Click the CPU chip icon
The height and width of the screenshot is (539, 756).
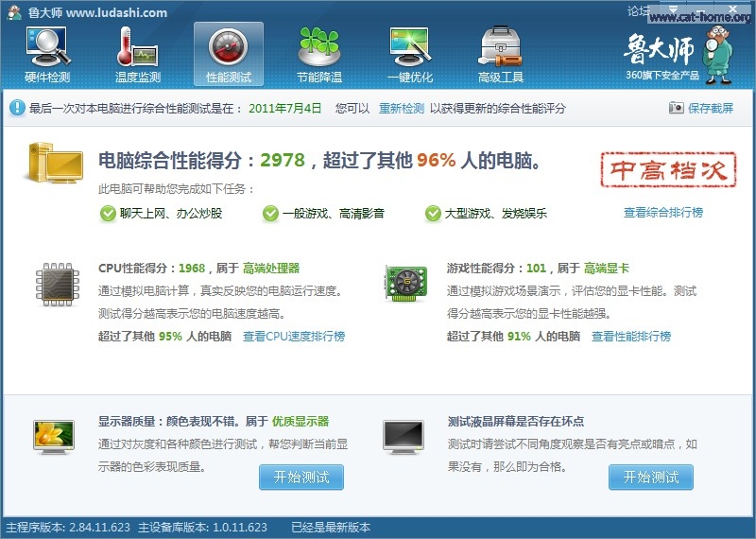pos(57,285)
